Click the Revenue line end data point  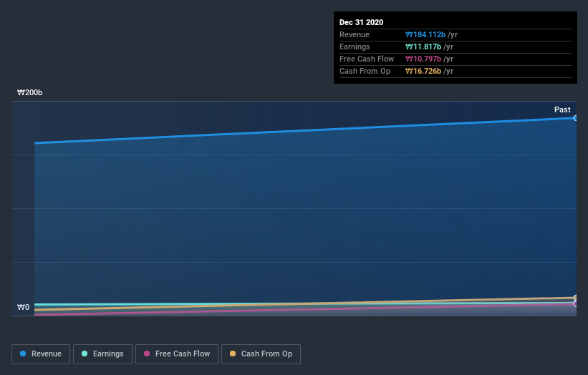pyautogui.click(x=575, y=118)
